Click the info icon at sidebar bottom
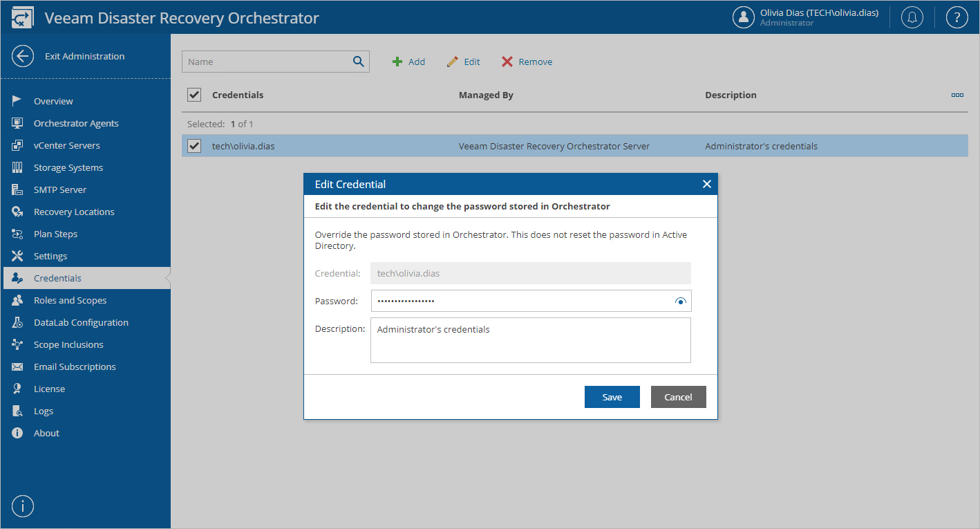The width and height of the screenshot is (980, 529). pos(23,506)
